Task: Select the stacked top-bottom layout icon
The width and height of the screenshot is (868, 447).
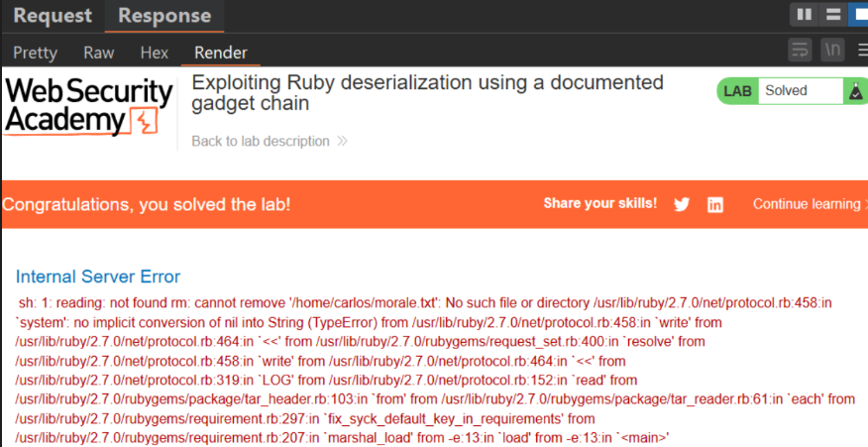Action: (832, 15)
